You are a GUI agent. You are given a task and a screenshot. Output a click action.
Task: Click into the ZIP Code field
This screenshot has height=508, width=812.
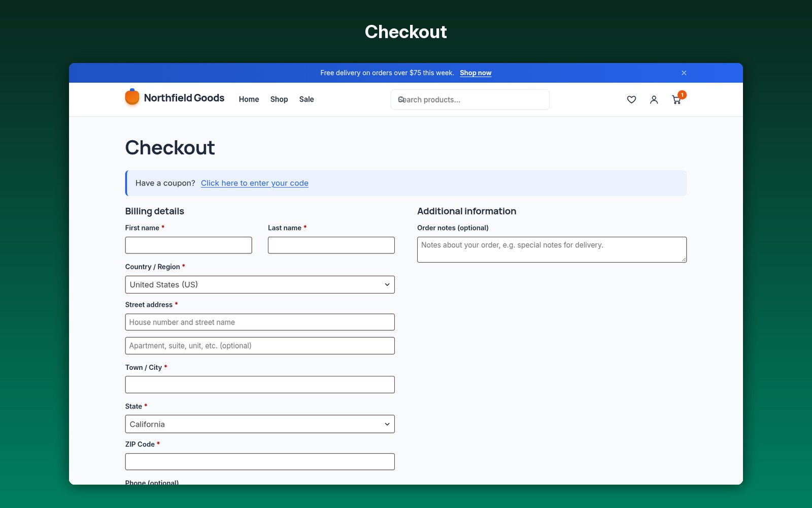point(260,462)
